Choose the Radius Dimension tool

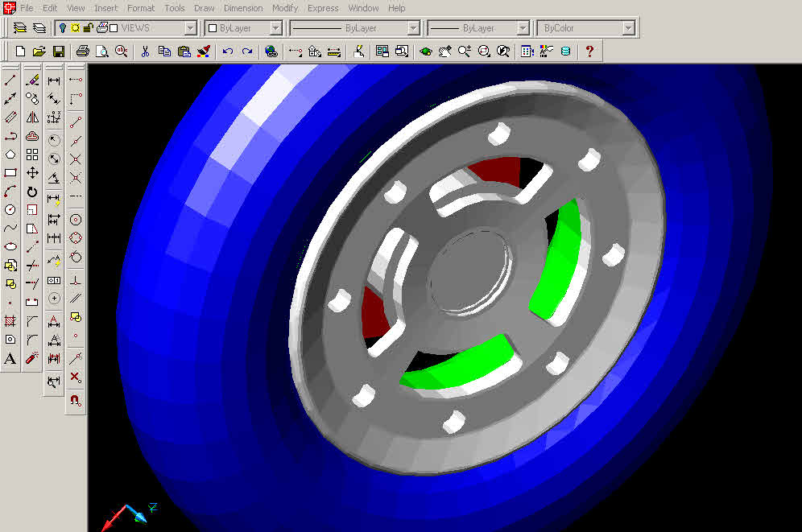tap(54, 140)
